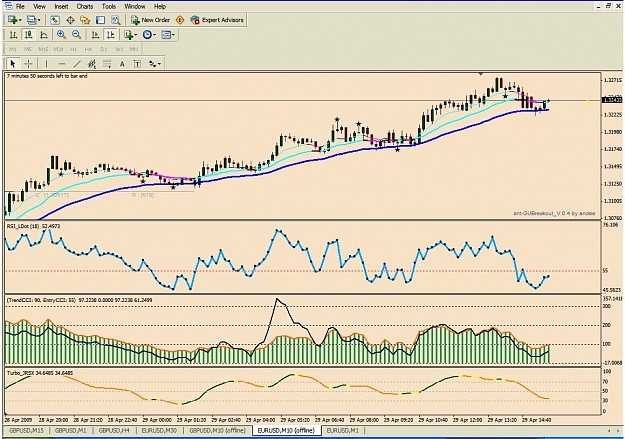Launch MetaEditor with the yellow diamond icon
This screenshot has height=439, width=625.
coord(180,20)
